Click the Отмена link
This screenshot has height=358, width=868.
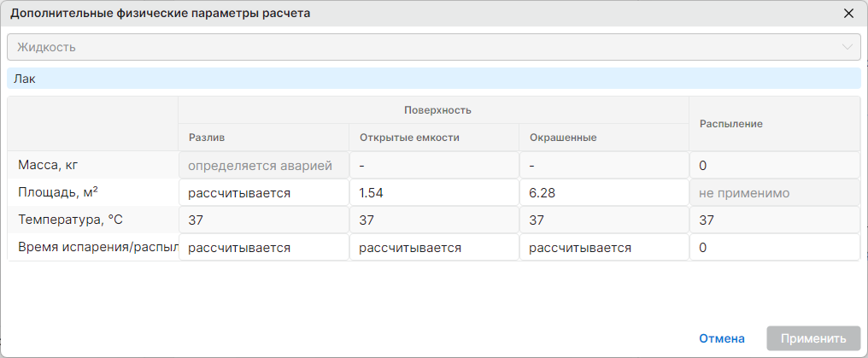[x=722, y=338]
